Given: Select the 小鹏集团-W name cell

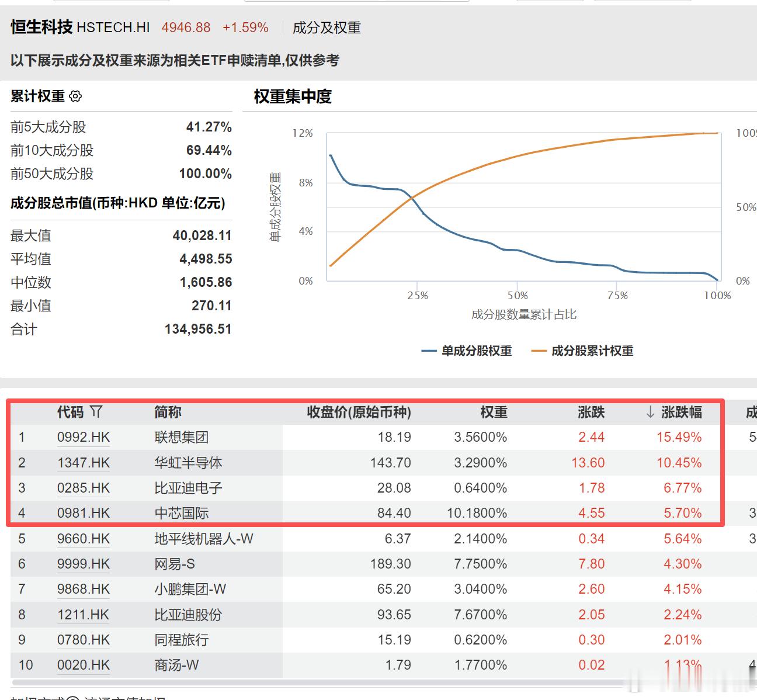Looking at the screenshot, I should (x=190, y=589).
